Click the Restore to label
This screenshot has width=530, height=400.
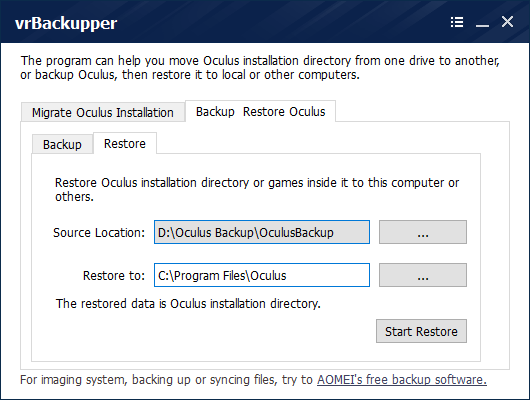click(114, 276)
